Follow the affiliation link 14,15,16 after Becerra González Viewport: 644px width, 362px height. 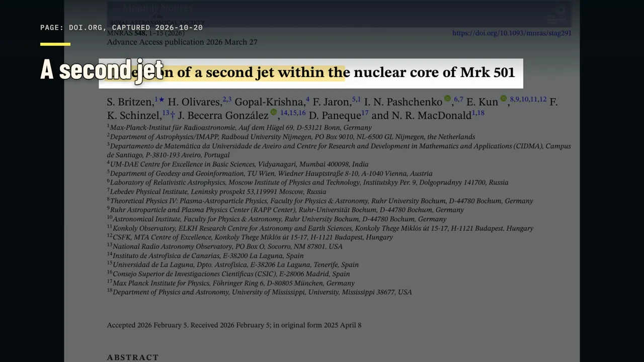click(x=293, y=113)
